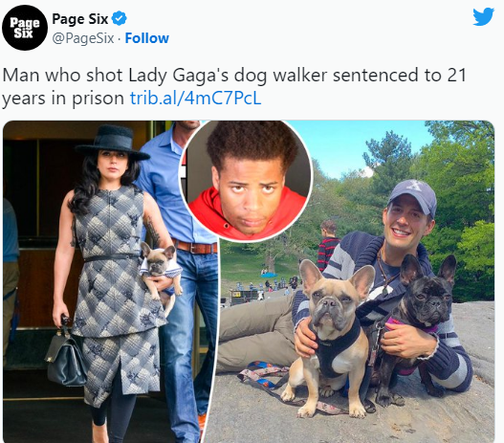Open the trib.al/4mC7PcL article link

tap(195, 99)
